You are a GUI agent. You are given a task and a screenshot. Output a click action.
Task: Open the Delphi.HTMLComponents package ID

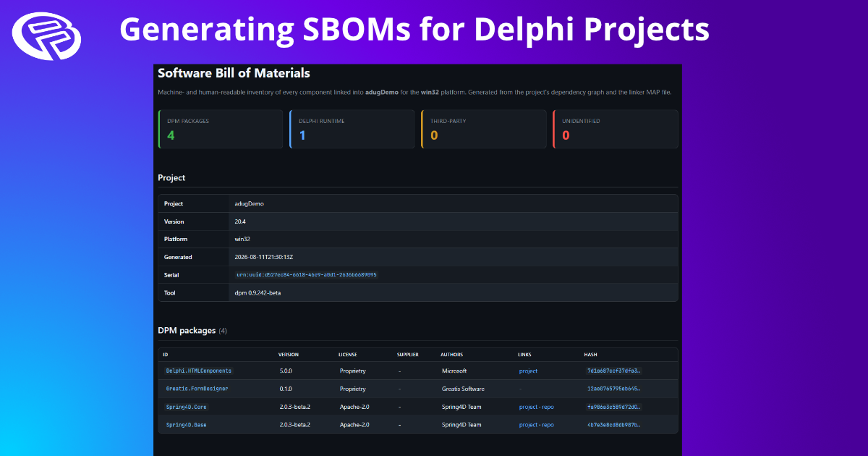(x=199, y=371)
